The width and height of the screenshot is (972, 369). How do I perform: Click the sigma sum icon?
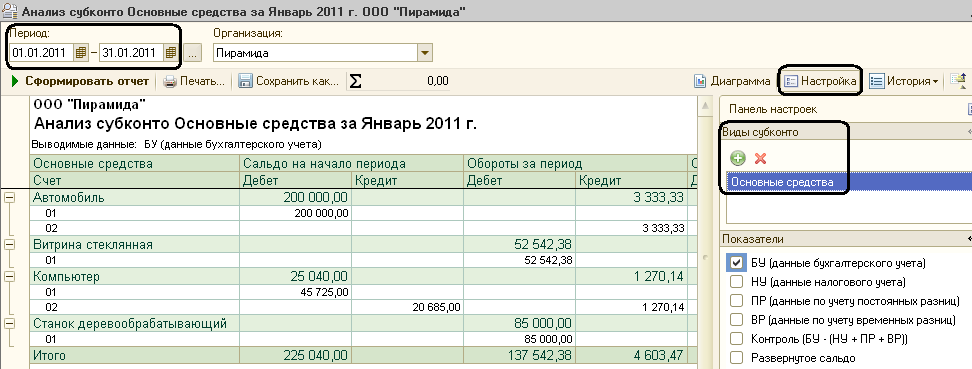point(355,81)
